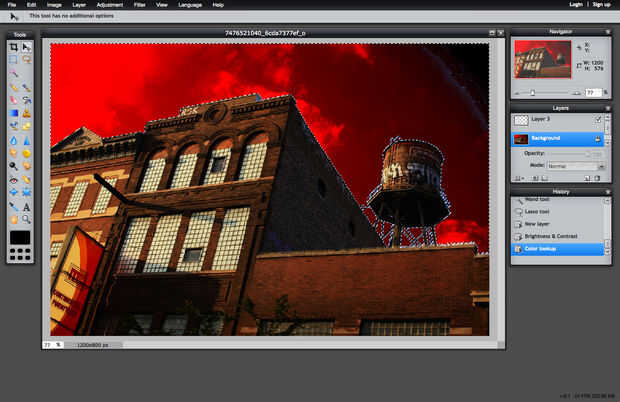Screen dimensions: 620x402
Task: Select the Drawing shapes tool
Action: point(26,126)
